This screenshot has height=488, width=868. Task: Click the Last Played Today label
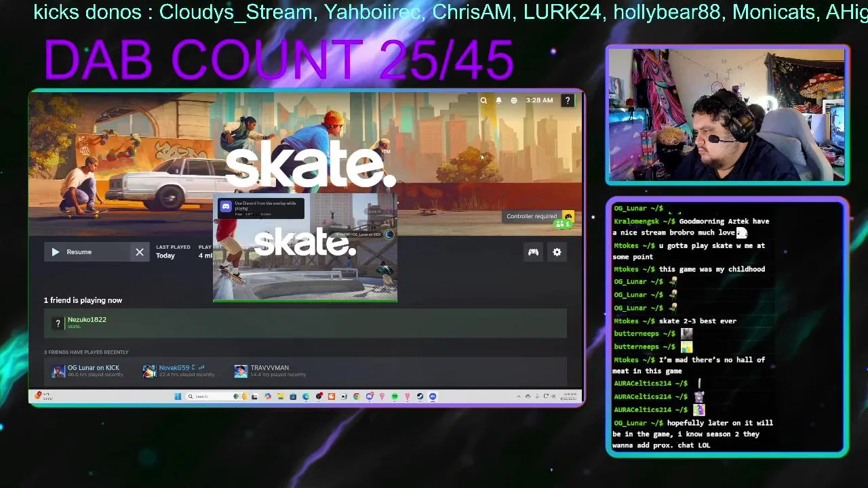coord(173,251)
